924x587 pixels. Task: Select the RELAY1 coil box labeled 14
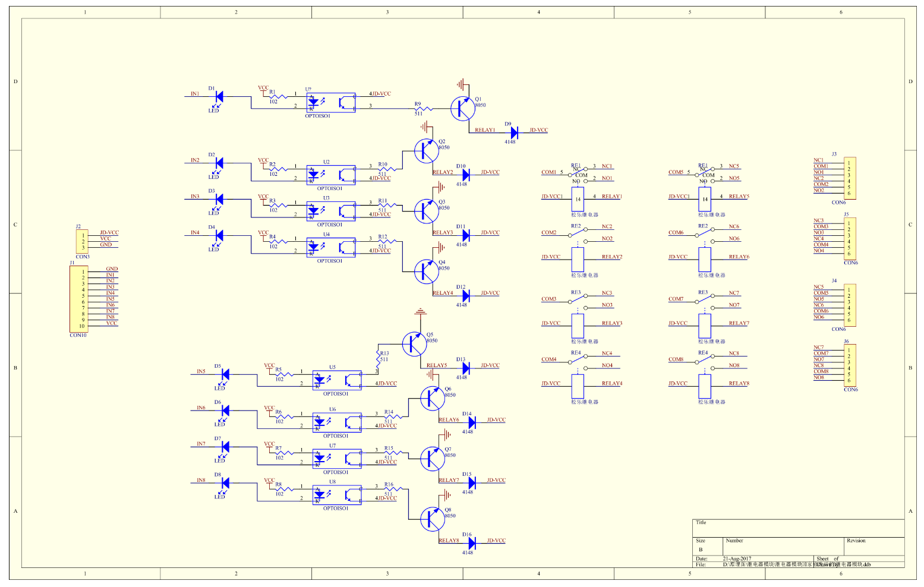point(578,199)
